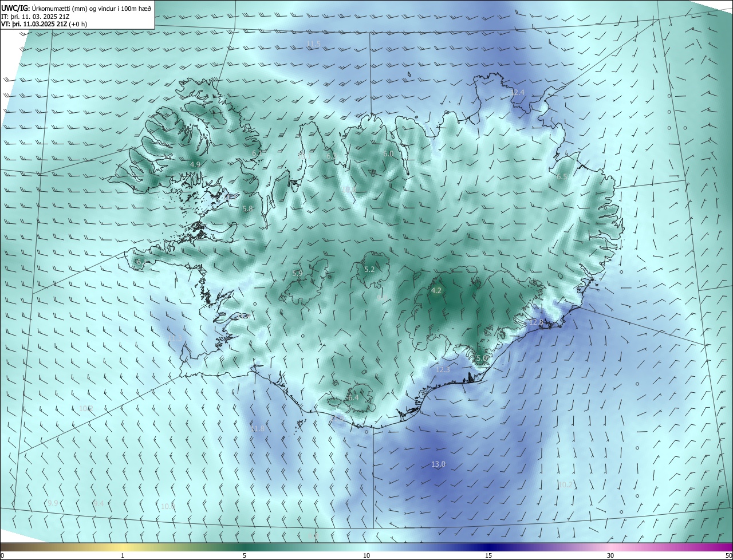Click the 13.0 value label on the map
Screen dimensions: 733x560
(438, 464)
